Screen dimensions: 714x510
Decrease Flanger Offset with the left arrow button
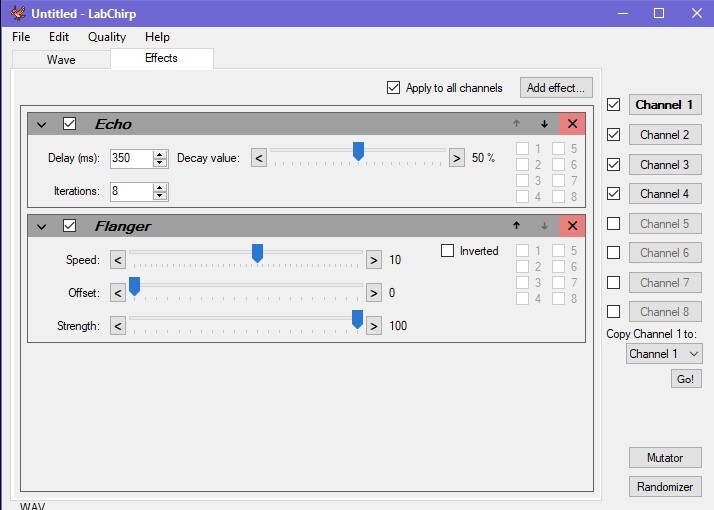(x=118, y=293)
